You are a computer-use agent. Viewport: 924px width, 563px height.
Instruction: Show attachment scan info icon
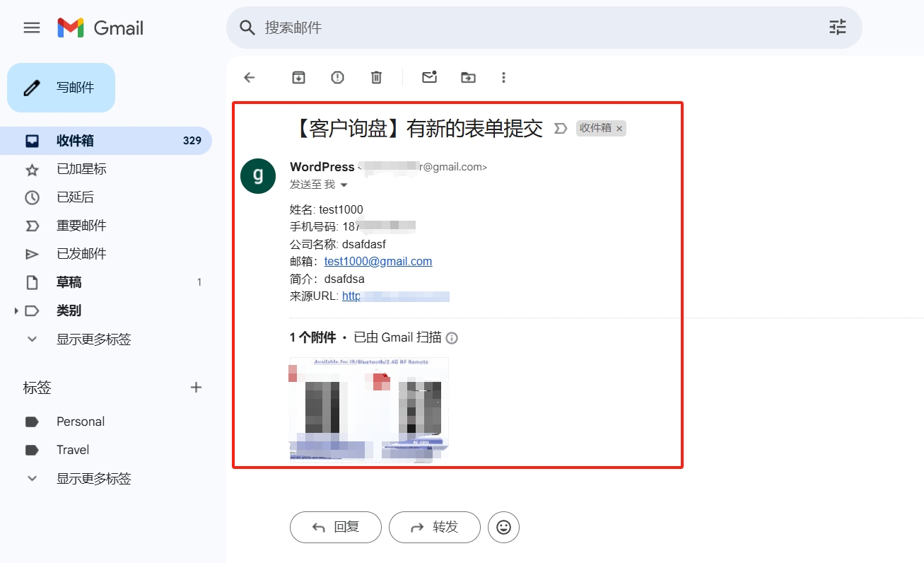click(x=452, y=338)
